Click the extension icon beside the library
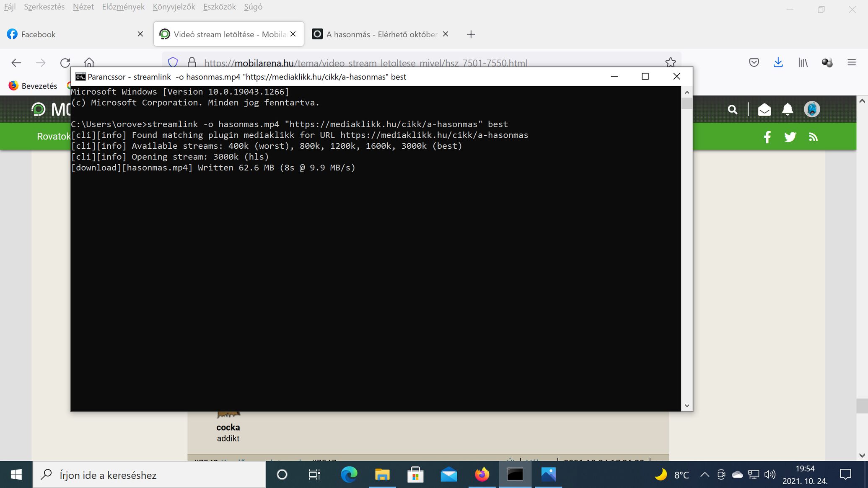The image size is (868, 488). [827, 63]
